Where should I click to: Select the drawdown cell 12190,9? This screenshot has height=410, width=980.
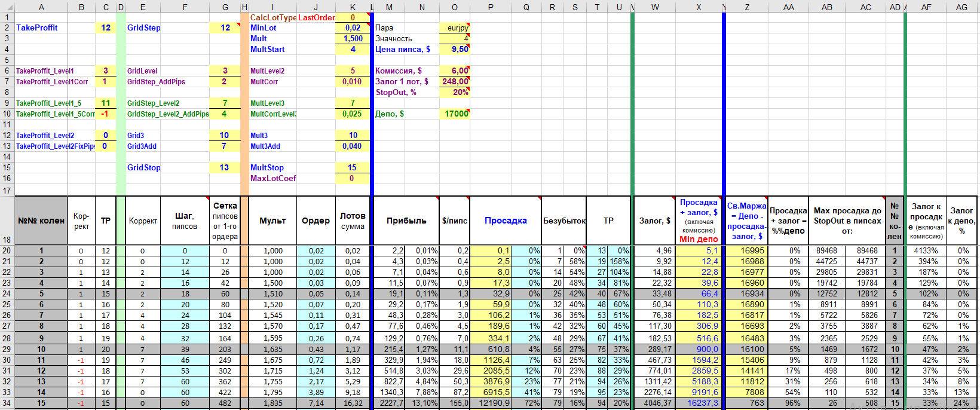pos(491,403)
